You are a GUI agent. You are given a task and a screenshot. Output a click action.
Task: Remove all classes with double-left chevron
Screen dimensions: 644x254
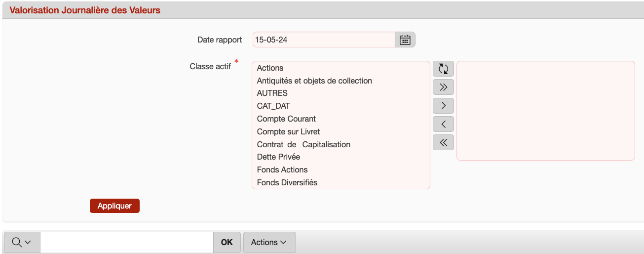(443, 142)
